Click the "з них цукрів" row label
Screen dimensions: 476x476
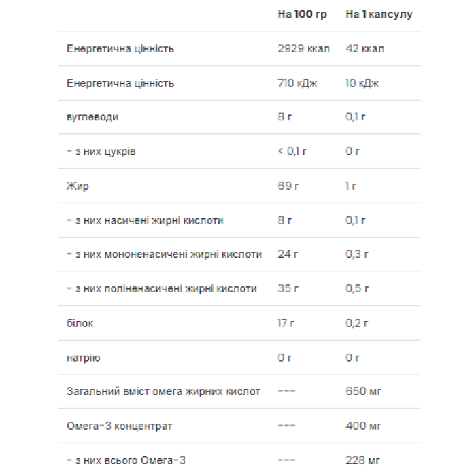point(101,151)
